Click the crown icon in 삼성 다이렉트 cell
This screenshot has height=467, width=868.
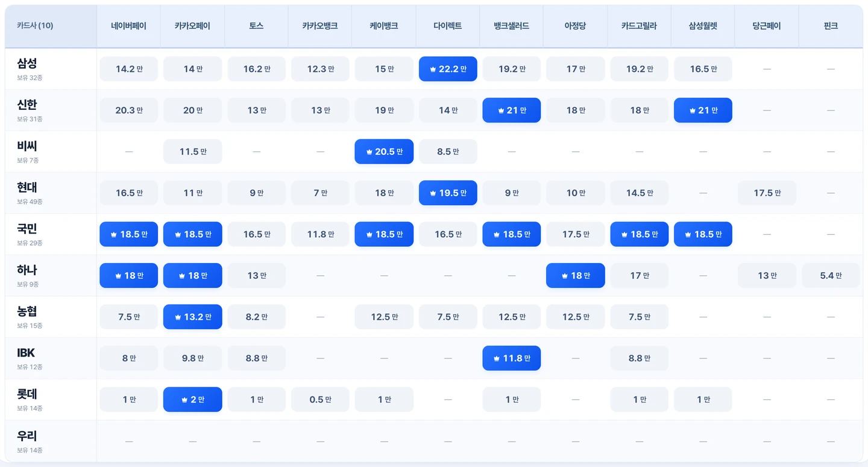tap(433, 69)
